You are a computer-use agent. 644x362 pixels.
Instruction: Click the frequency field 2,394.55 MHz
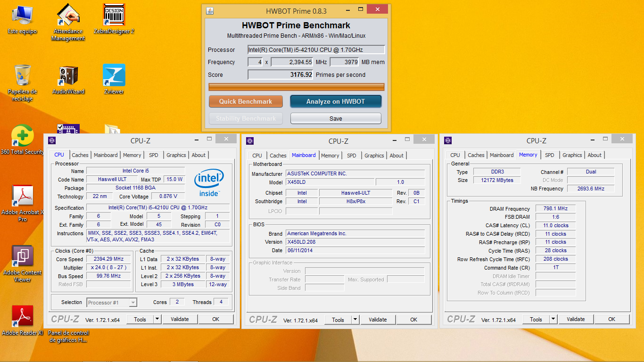292,62
